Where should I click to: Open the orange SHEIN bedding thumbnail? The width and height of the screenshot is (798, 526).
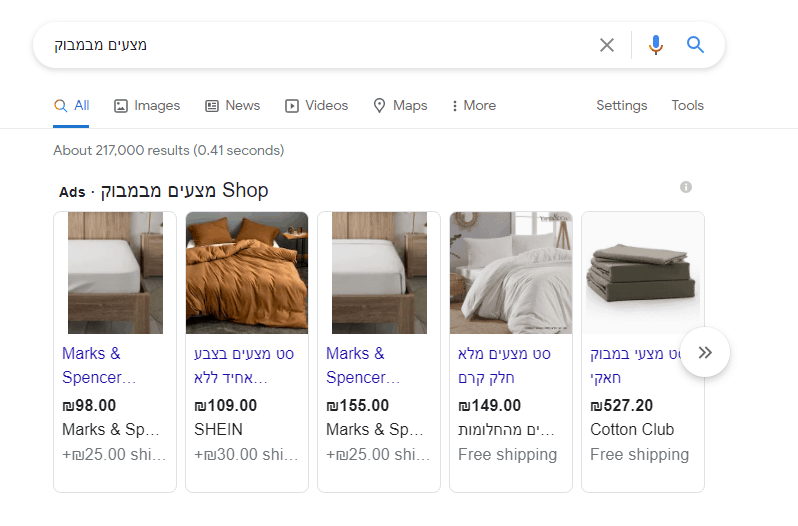point(247,273)
